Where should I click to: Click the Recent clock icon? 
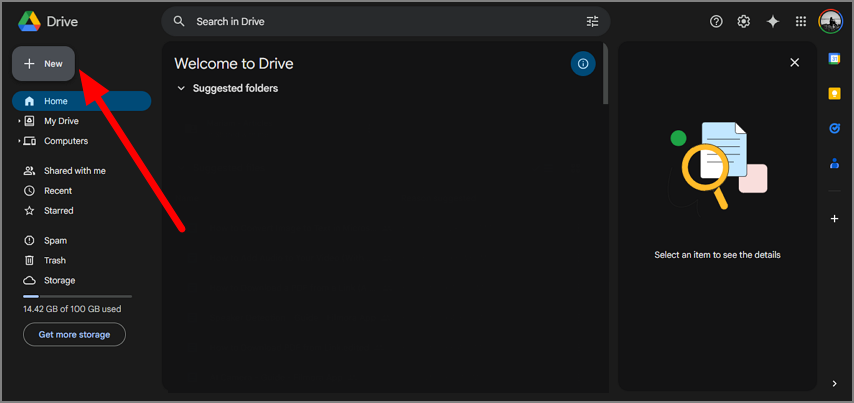click(29, 191)
